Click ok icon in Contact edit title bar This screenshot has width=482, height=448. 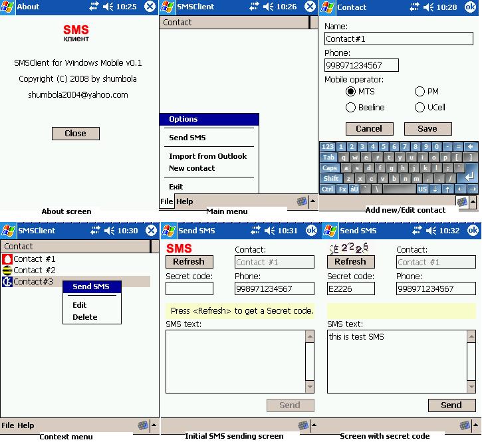coord(470,7)
